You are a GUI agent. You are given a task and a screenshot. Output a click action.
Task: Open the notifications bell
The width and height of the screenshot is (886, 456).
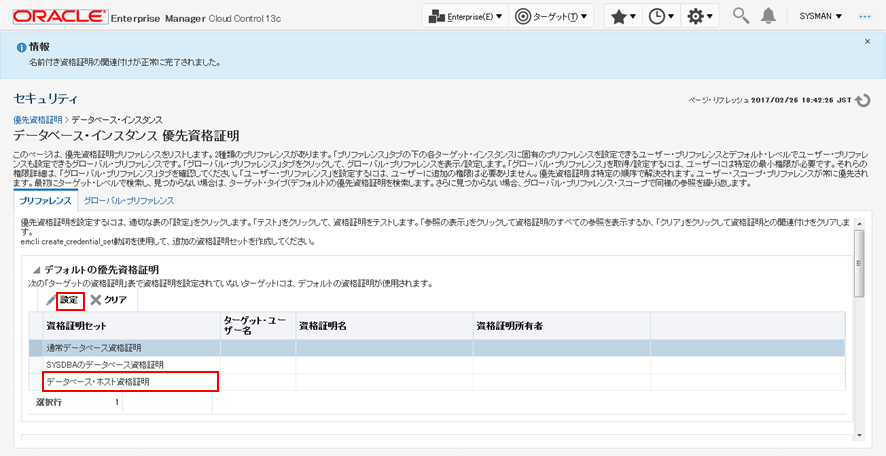pyautogui.click(x=767, y=16)
